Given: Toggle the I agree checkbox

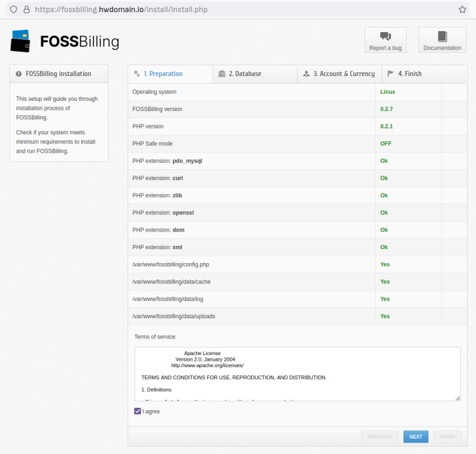Looking at the screenshot, I should coord(138,411).
